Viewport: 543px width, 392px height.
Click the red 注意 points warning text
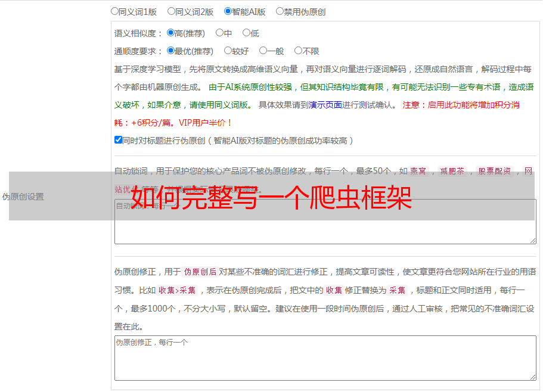pyautogui.click(x=317, y=114)
